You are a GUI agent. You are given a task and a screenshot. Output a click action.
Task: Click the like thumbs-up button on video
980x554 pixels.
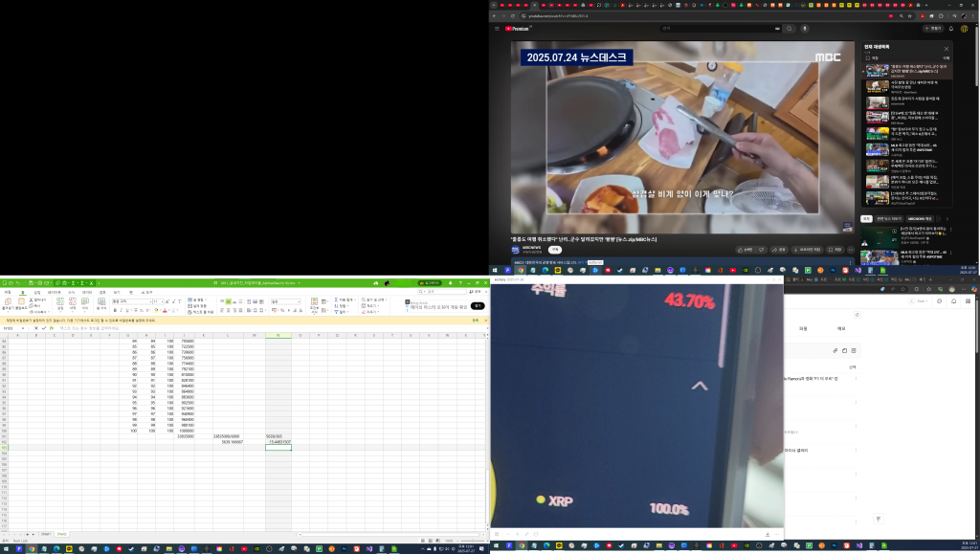click(x=746, y=250)
